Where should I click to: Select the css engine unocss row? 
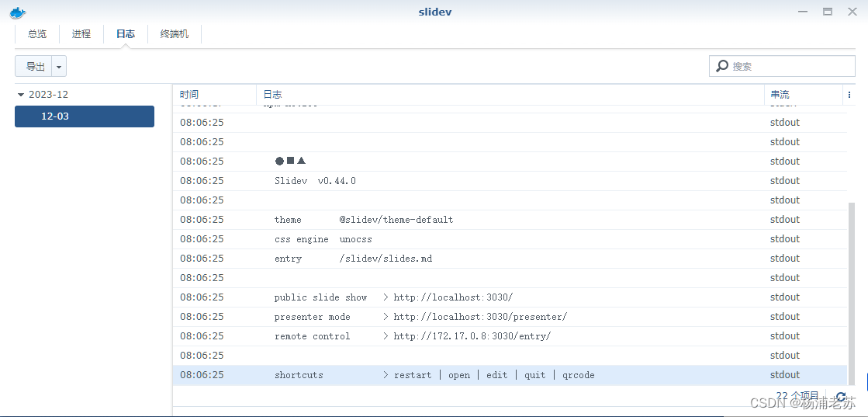[x=510, y=239]
